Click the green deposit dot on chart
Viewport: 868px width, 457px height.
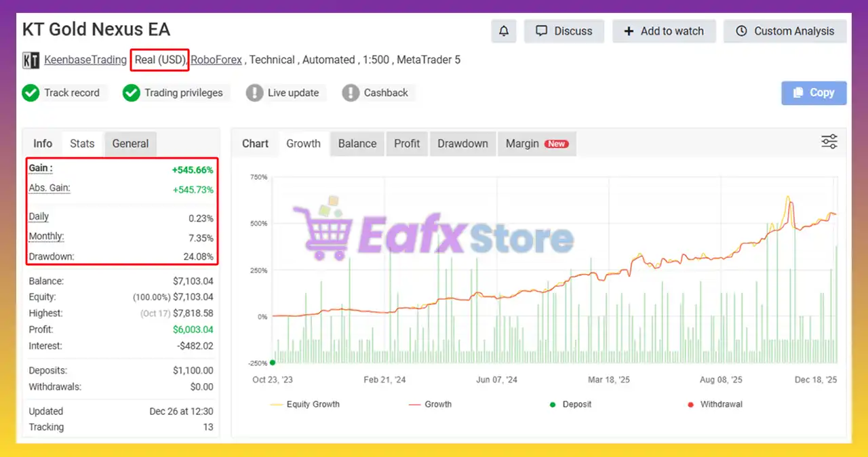point(273,363)
